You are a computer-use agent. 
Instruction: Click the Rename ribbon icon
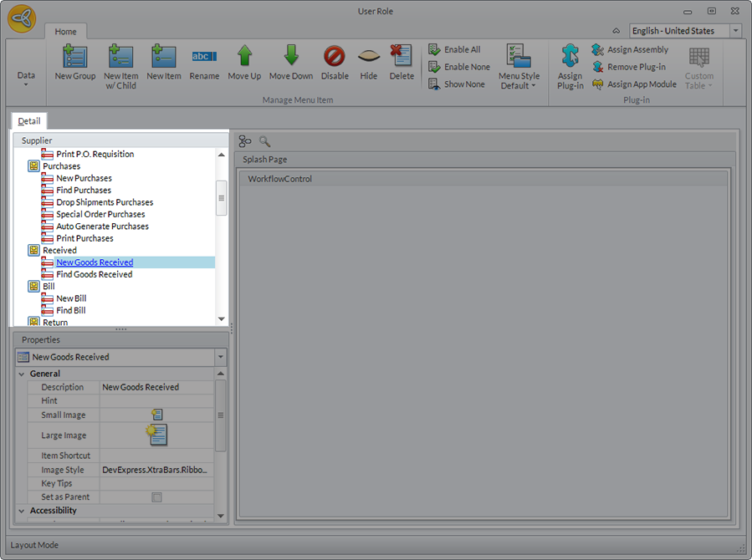point(204,57)
